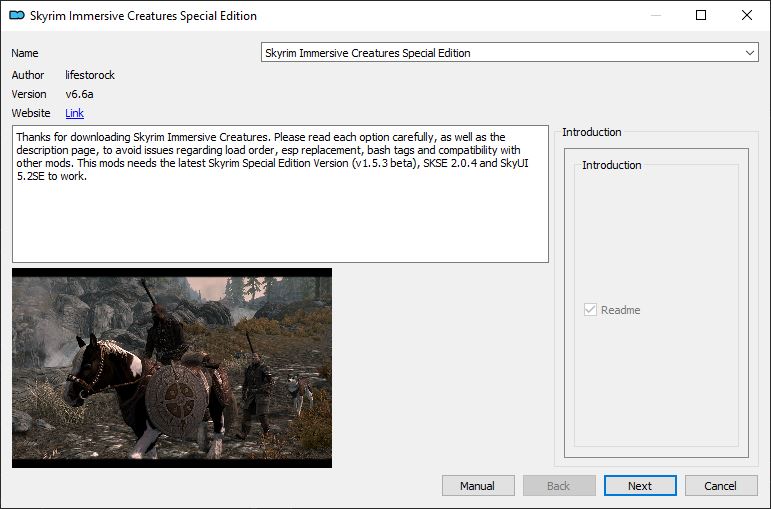The width and height of the screenshot is (771, 509).
Task: Select version value 'v6.6a'
Action: (x=79, y=94)
